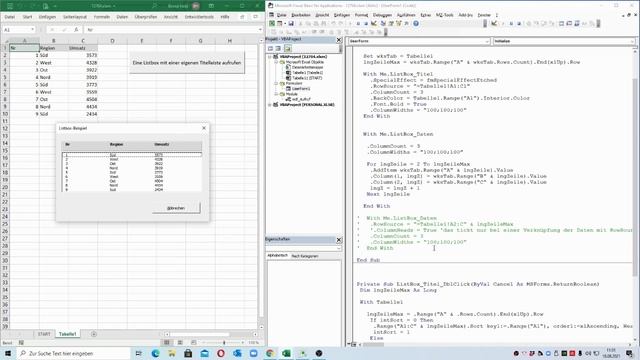Open VBA editor Debuggen menu

[382, 15]
